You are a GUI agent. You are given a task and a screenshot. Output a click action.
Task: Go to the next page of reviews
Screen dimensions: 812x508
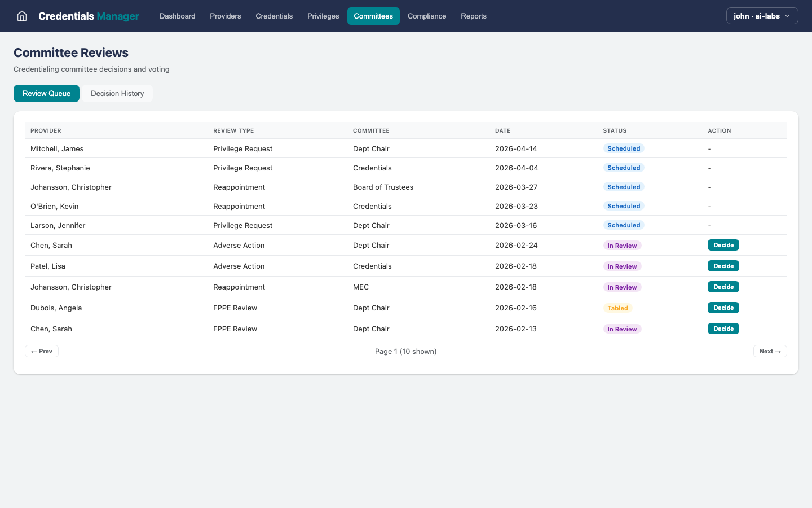click(770, 351)
